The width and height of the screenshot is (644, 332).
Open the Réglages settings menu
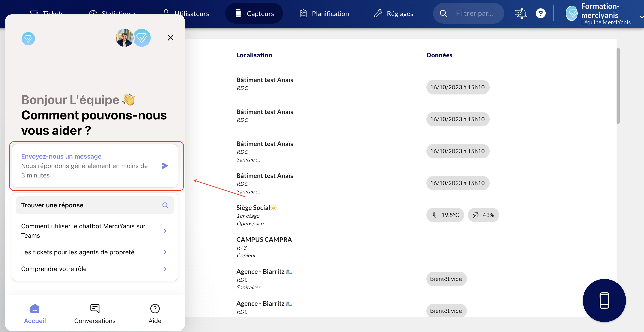(394, 13)
